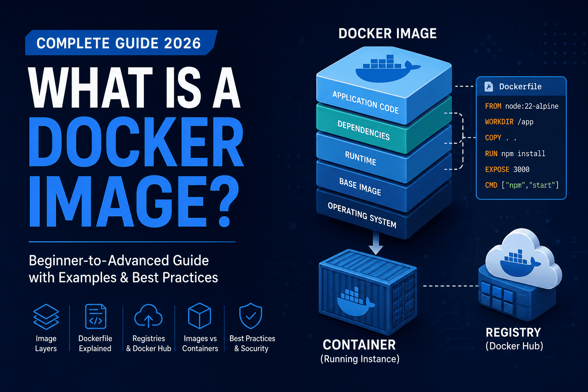Click the shipping container graphic

click(367, 293)
